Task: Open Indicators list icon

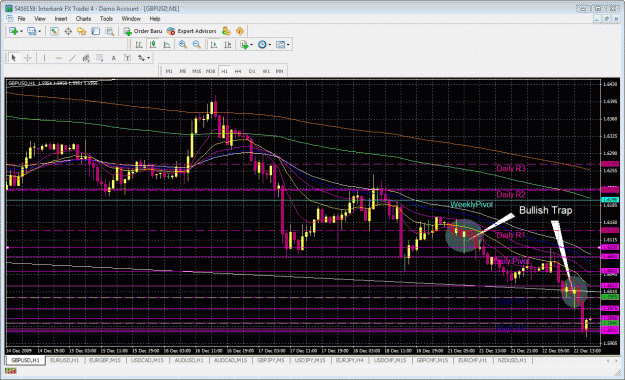Action: pos(244,45)
